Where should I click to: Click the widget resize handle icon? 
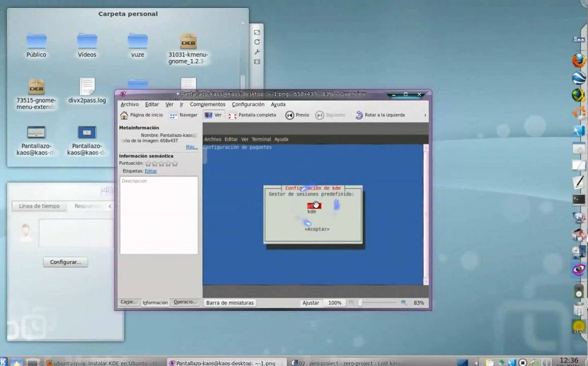tap(257, 33)
